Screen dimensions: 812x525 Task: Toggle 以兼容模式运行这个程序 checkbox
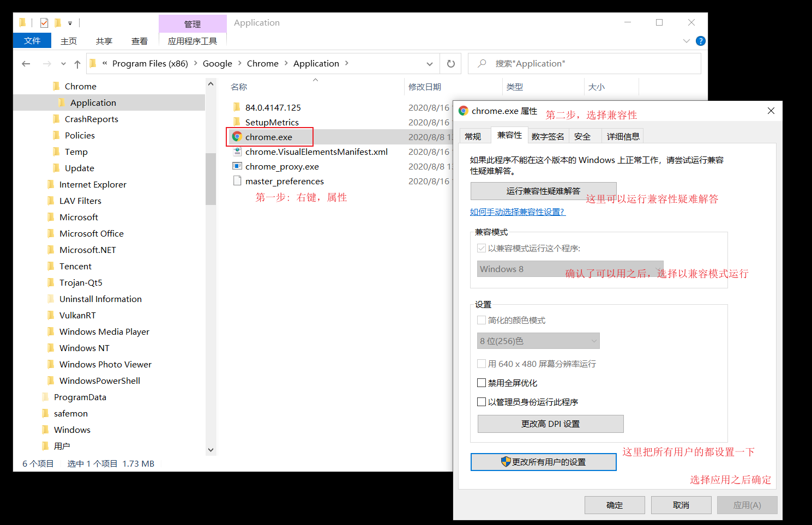pos(482,248)
